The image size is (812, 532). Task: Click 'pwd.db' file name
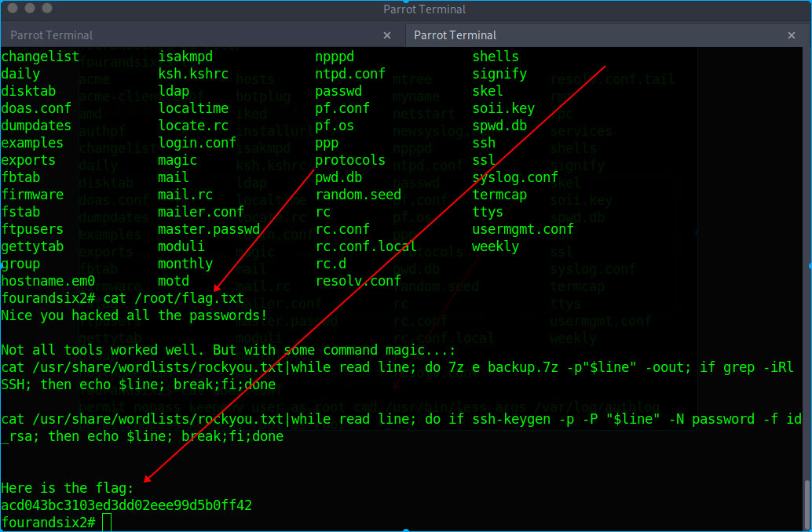pos(338,177)
